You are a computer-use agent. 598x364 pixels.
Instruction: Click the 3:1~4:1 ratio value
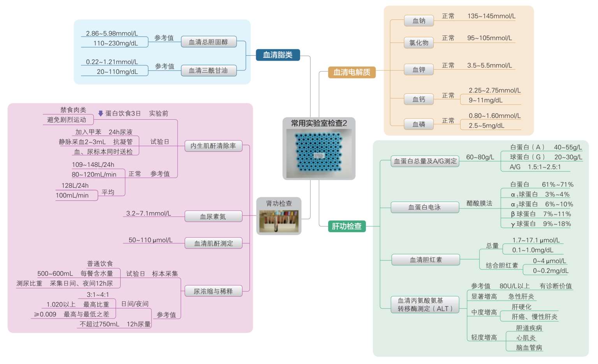(98, 294)
